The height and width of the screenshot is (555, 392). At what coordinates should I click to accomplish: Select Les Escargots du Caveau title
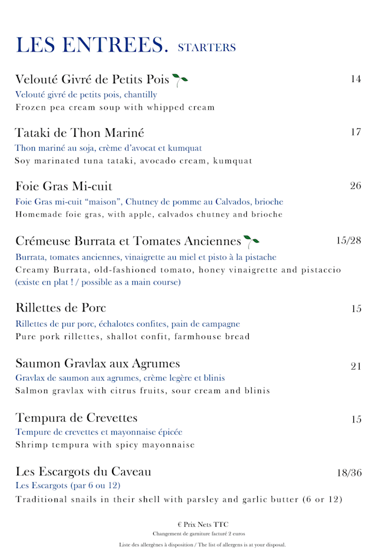(x=83, y=472)
